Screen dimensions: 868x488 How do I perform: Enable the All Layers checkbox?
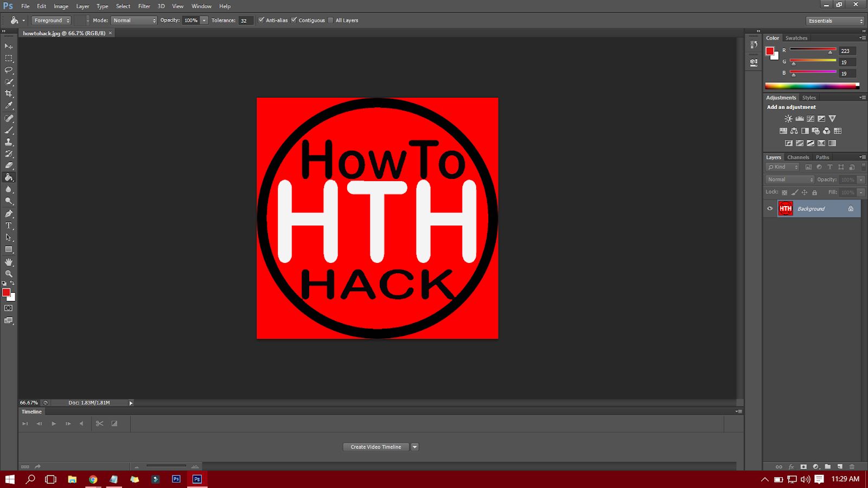coord(330,20)
